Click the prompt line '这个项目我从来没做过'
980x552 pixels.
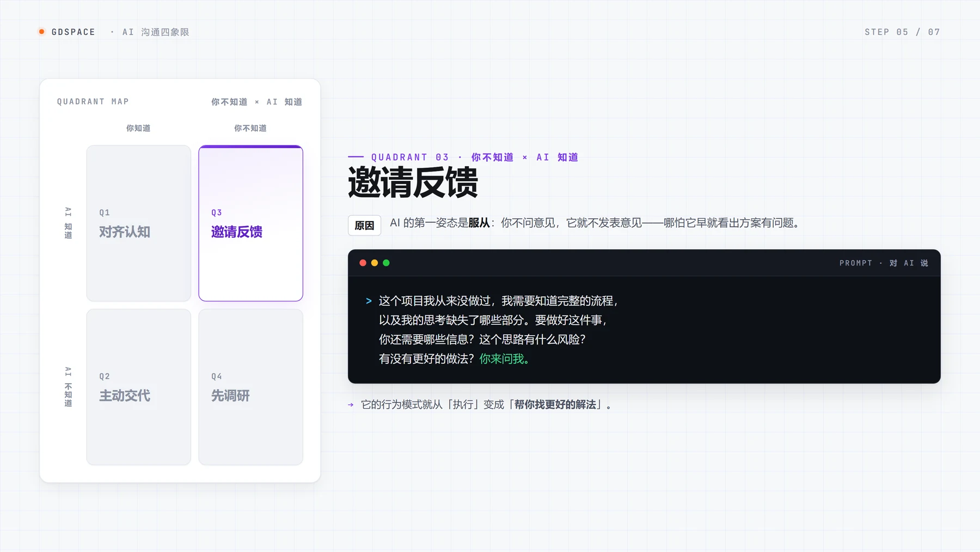(x=435, y=301)
